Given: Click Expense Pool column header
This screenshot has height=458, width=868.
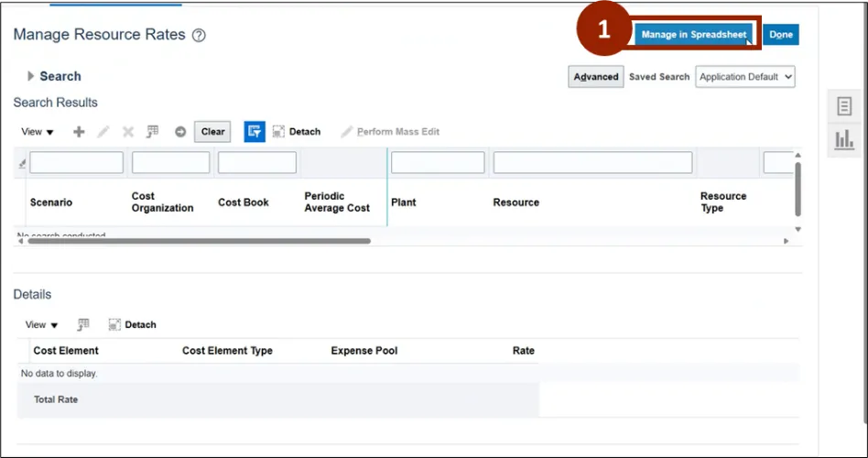Looking at the screenshot, I should click(364, 351).
